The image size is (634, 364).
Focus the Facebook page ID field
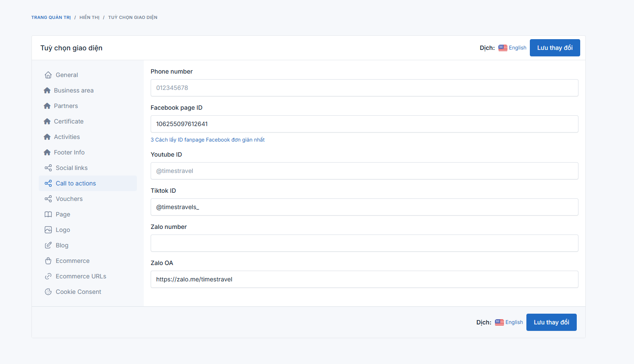(364, 124)
